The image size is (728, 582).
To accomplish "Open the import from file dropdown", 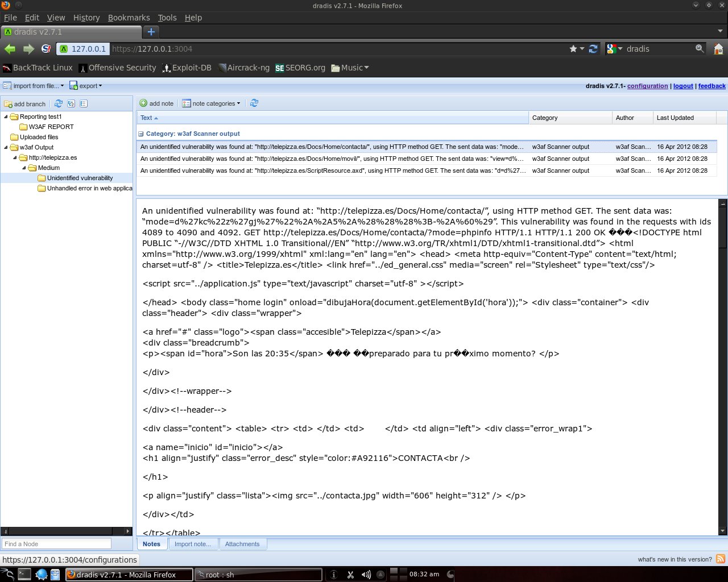I will 34,86.
